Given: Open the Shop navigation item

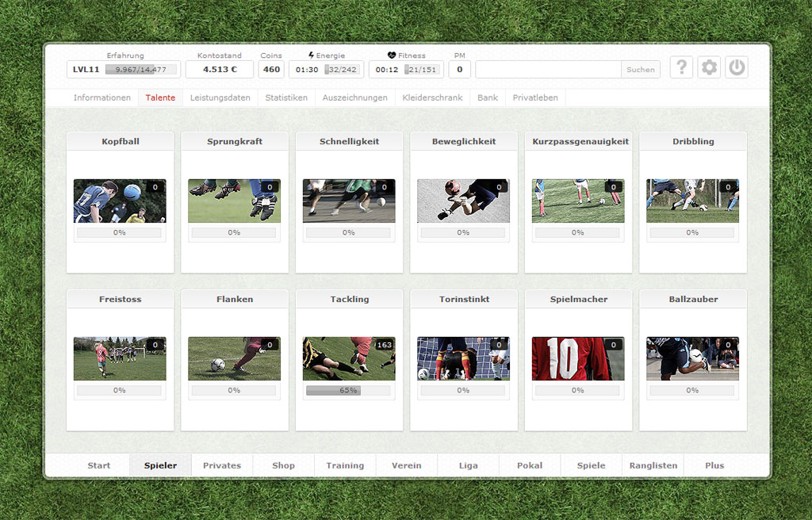Looking at the screenshot, I should [x=283, y=465].
